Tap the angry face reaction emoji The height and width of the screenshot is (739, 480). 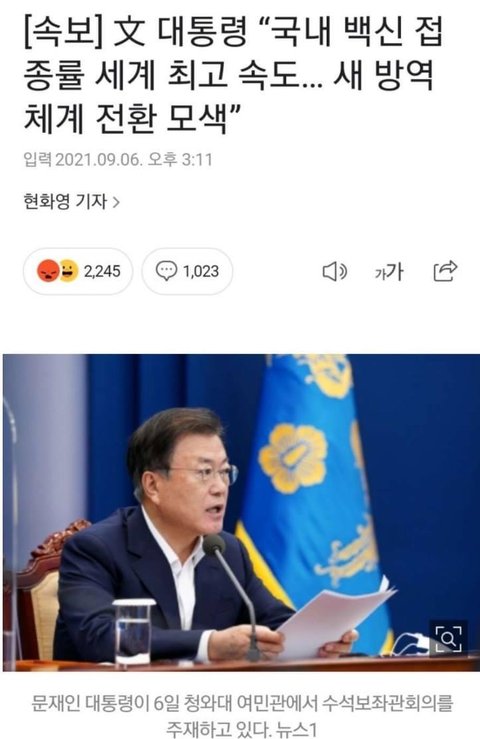tap(48, 271)
